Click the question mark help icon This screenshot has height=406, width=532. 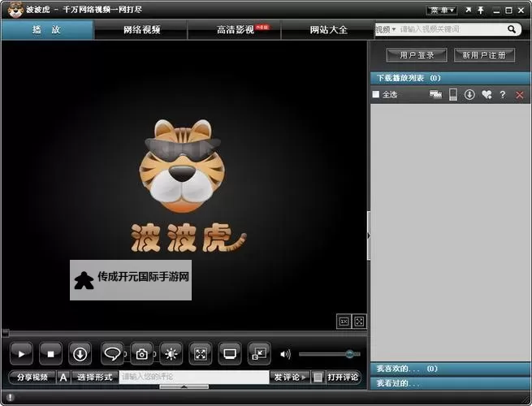503,95
